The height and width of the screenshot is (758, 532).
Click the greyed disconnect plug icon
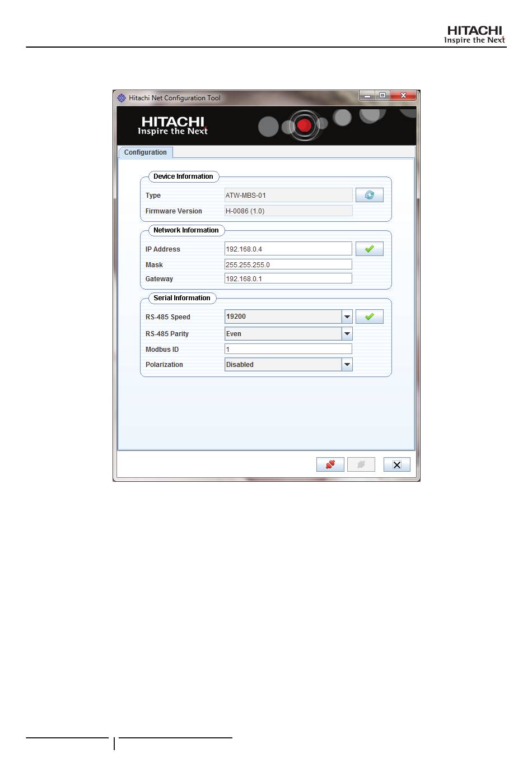(x=361, y=464)
